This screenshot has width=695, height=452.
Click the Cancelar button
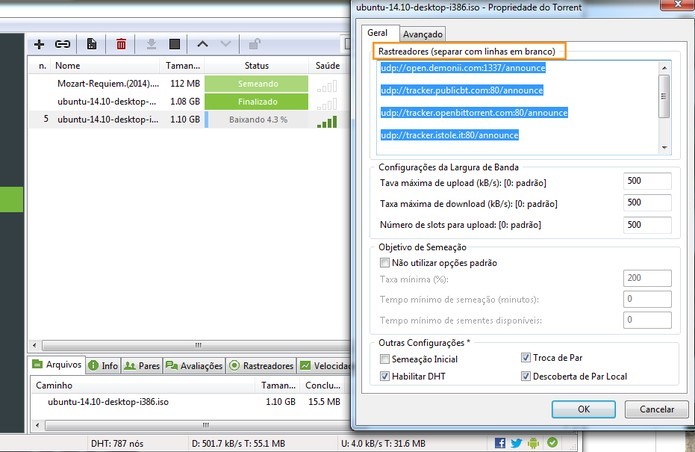(x=656, y=409)
